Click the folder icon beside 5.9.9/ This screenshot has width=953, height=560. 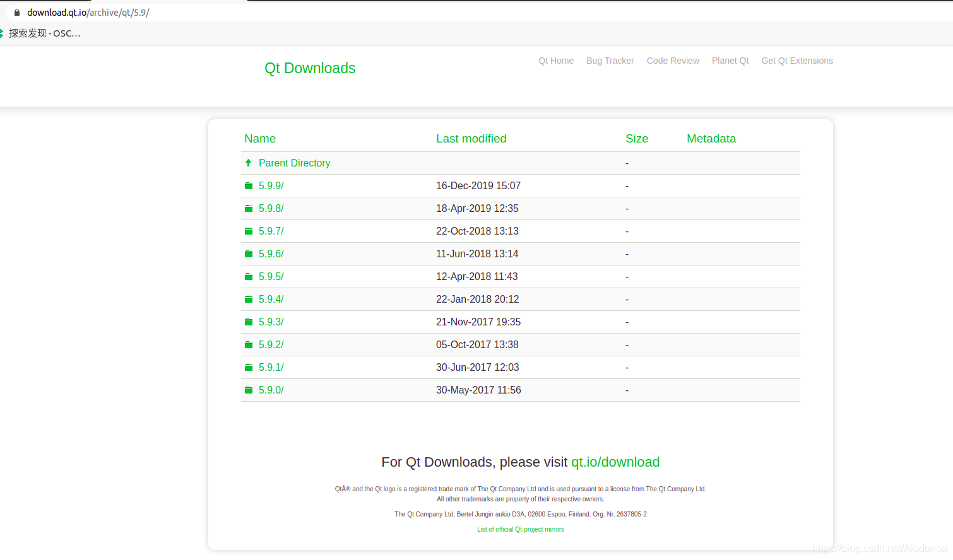[249, 186]
